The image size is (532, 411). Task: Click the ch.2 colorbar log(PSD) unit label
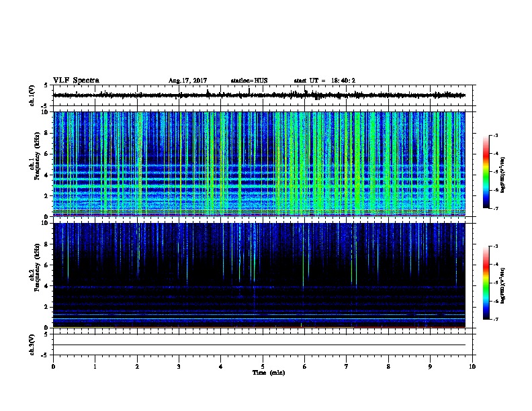point(503,285)
